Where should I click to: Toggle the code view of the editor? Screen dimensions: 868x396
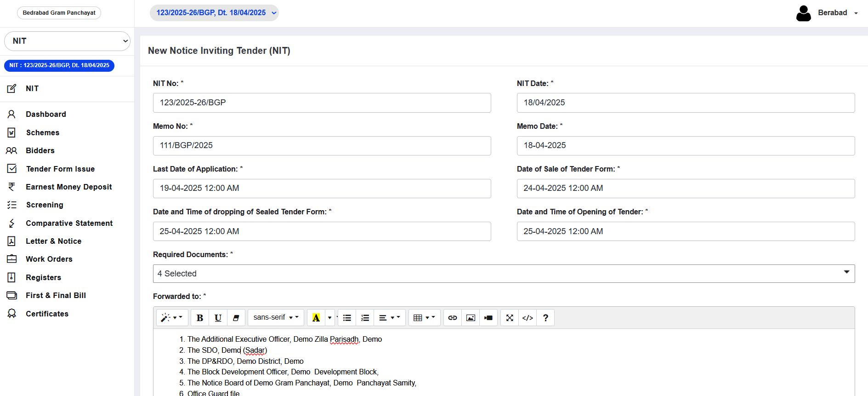click(528, 318)
